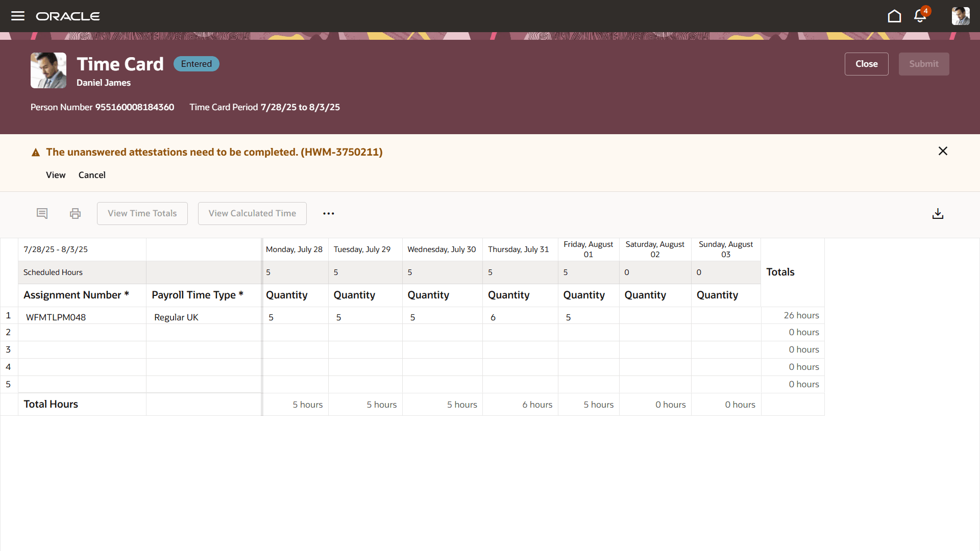
Task: Open the more actions ellipsis menu
Action: coord(328,213)
